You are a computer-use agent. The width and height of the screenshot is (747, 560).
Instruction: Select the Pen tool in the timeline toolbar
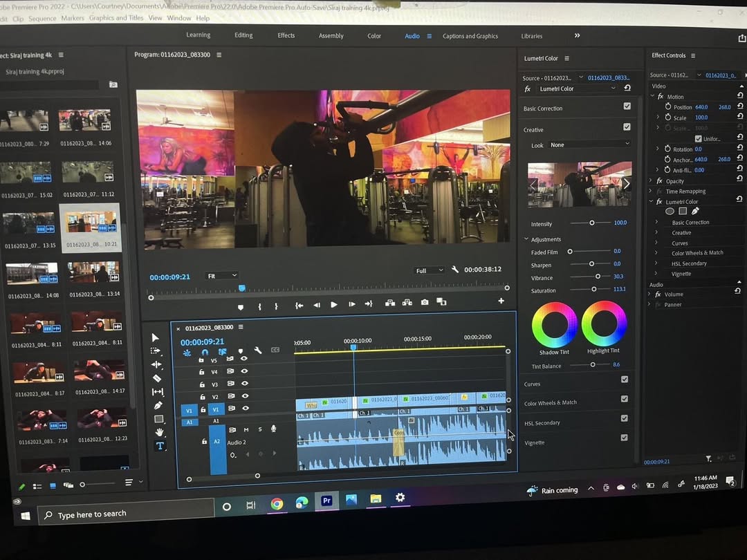tap(158, 405)
